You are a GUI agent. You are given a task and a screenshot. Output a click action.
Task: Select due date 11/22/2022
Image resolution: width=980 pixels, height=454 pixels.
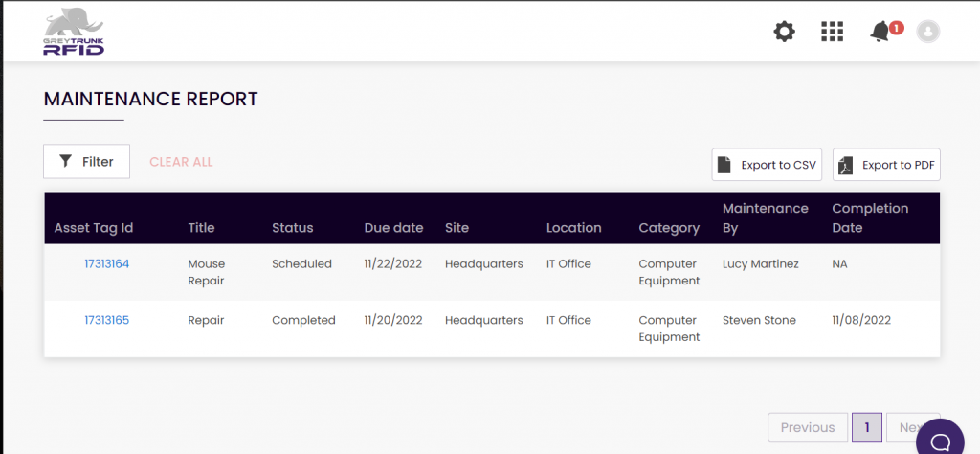393,264
